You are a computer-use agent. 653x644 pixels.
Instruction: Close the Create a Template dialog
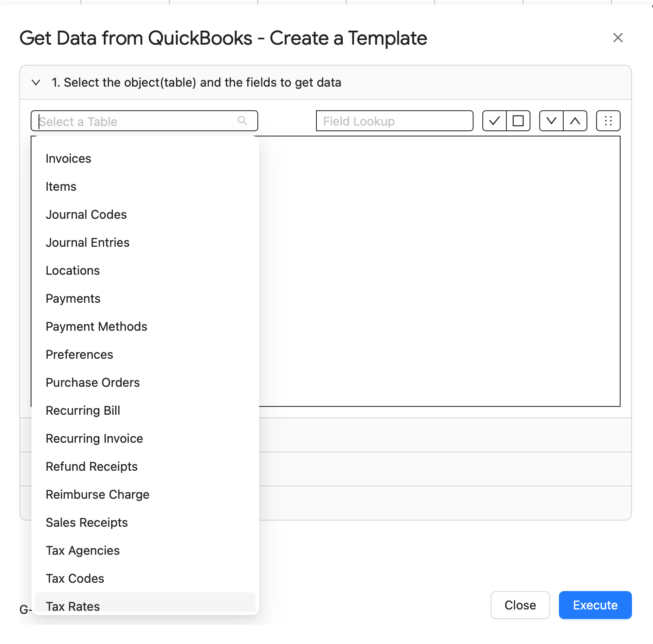[x=618, y=38]
